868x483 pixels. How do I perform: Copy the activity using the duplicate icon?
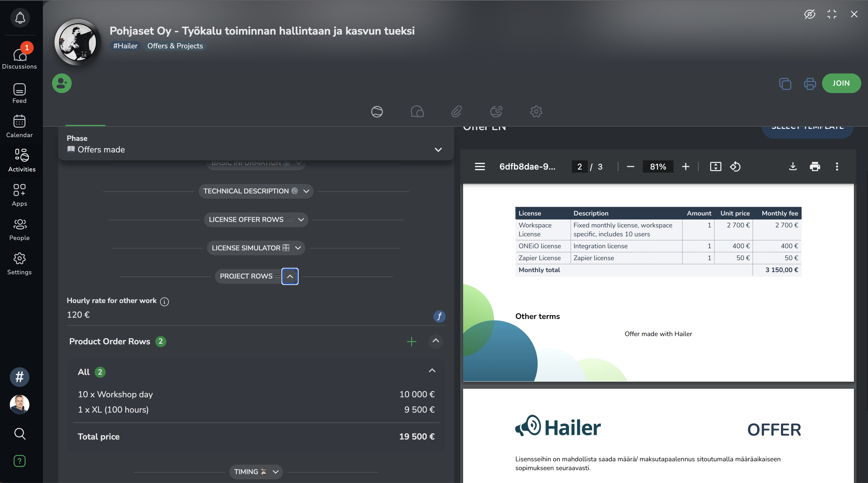tap(785, 84)
